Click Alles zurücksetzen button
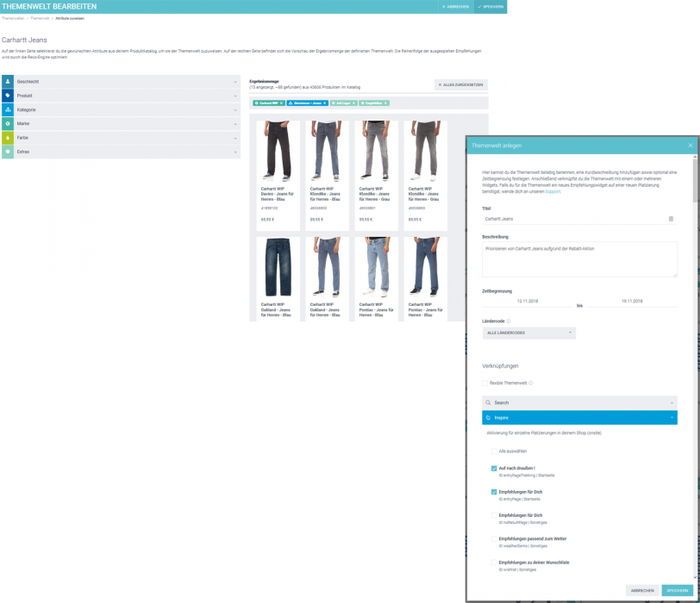The image size is (700, 603). pos(460,84)
